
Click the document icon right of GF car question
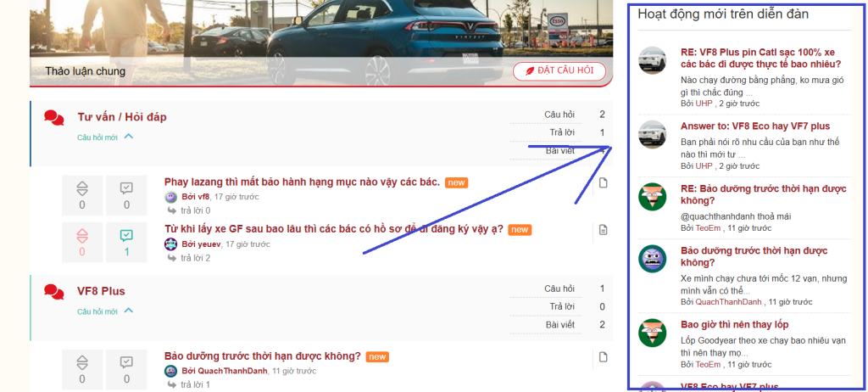[604, 230]
